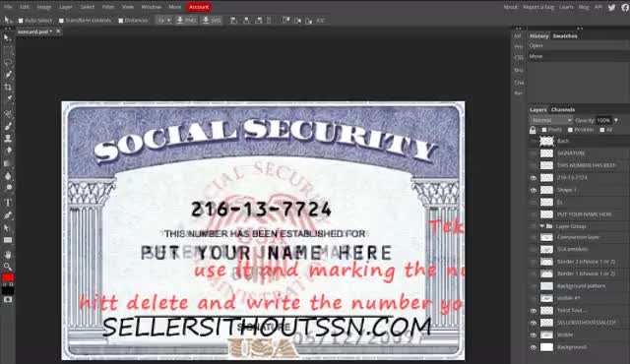Select the Brush tool
This screenshot has height=364, width=630.
coord(8,127)
